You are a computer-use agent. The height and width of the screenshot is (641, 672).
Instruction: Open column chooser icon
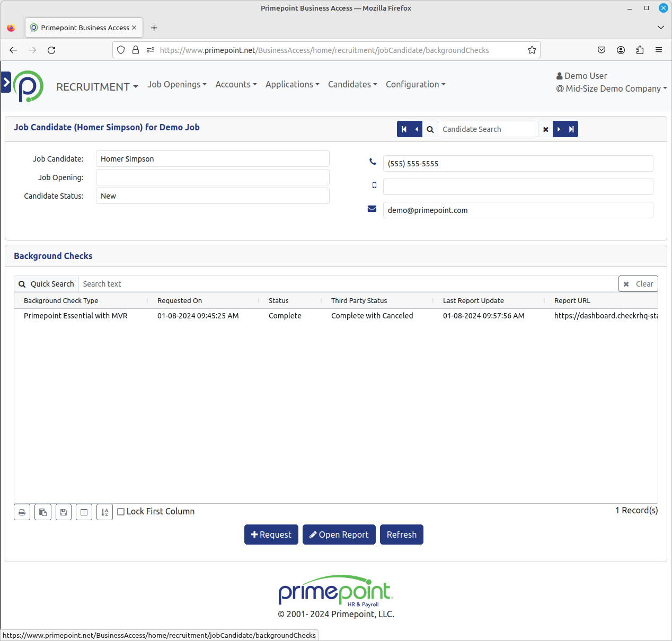(x=84, y=512)
